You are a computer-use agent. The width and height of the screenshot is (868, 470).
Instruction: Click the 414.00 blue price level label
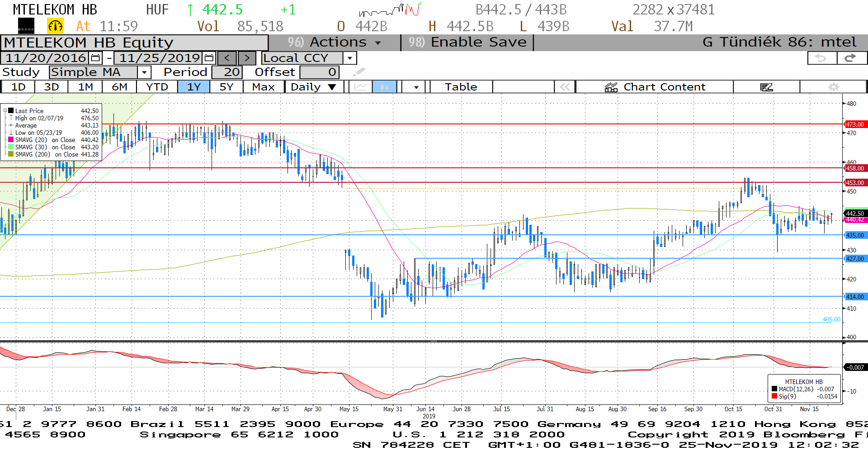pos(855,297)
